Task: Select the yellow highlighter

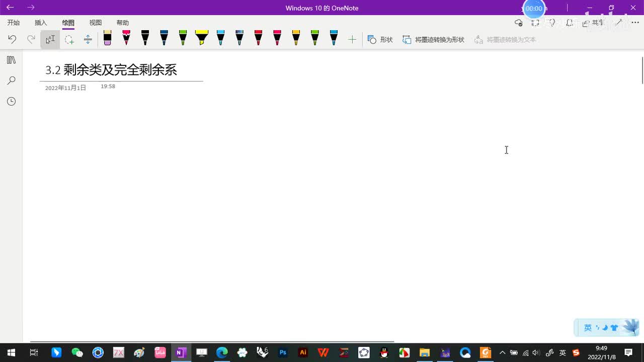Action: [202, 38]
